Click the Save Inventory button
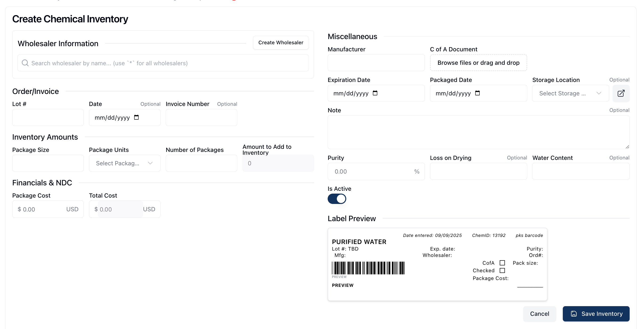Image resolution: width=644 pixels, height=329 pixels. point(596,314)
